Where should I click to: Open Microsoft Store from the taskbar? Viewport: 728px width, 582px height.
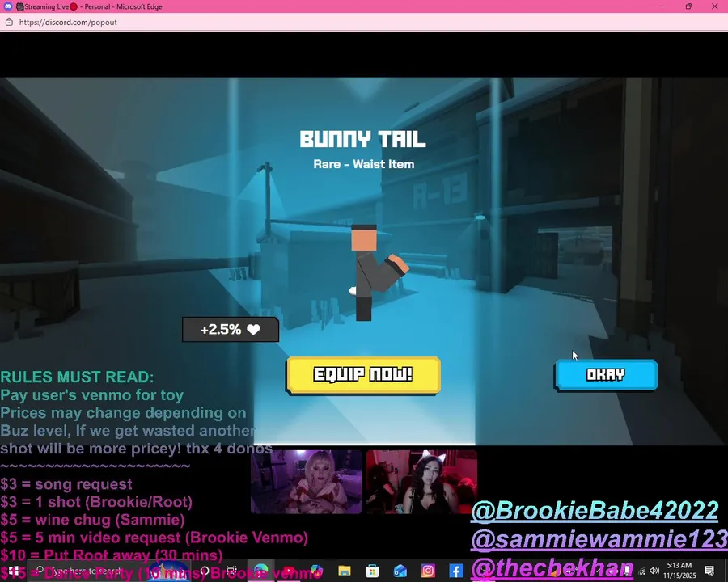[372, 571]
